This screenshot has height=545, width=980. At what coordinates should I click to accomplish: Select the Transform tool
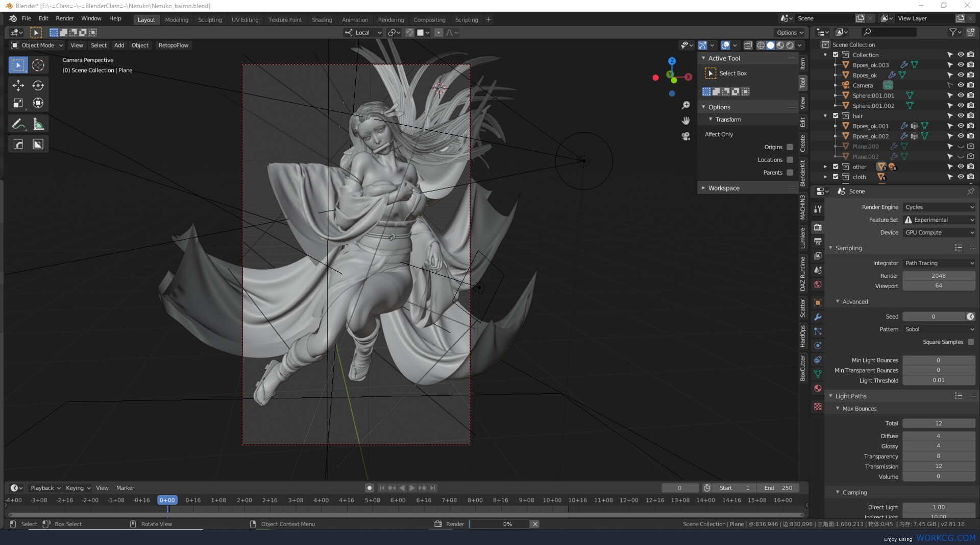38,103
